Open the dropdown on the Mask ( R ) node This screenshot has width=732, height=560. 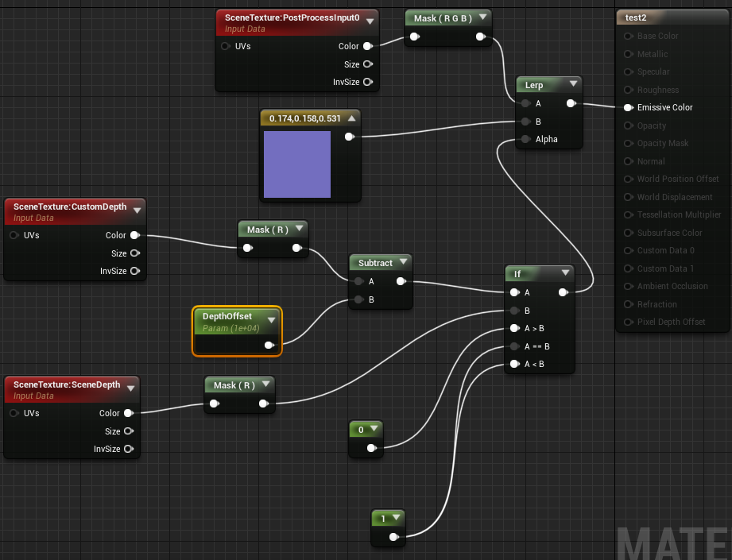pyautogui.click(x=299, y=227)
